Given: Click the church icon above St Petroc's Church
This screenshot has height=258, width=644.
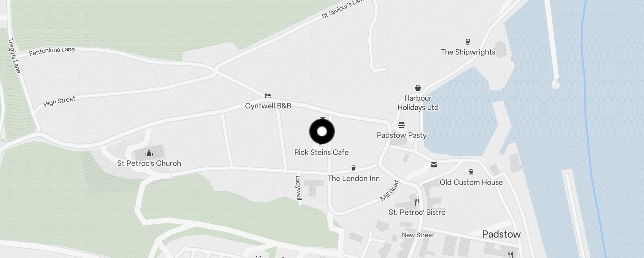Looking at the screenshot, I should (x=149, y=153).
